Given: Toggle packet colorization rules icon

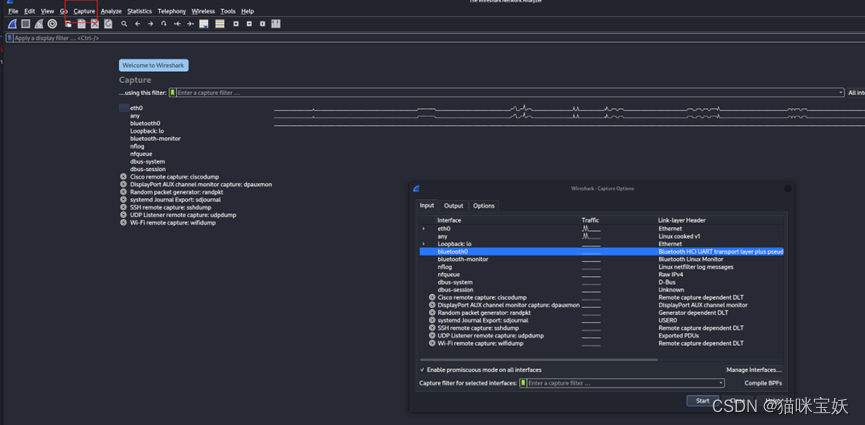Looking at the screenshot, I should [220, 24].
